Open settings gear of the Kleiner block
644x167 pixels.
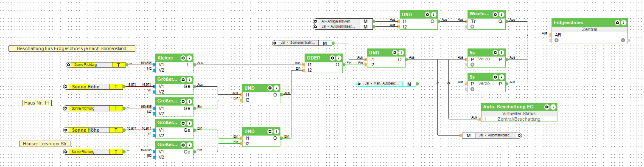183,58
